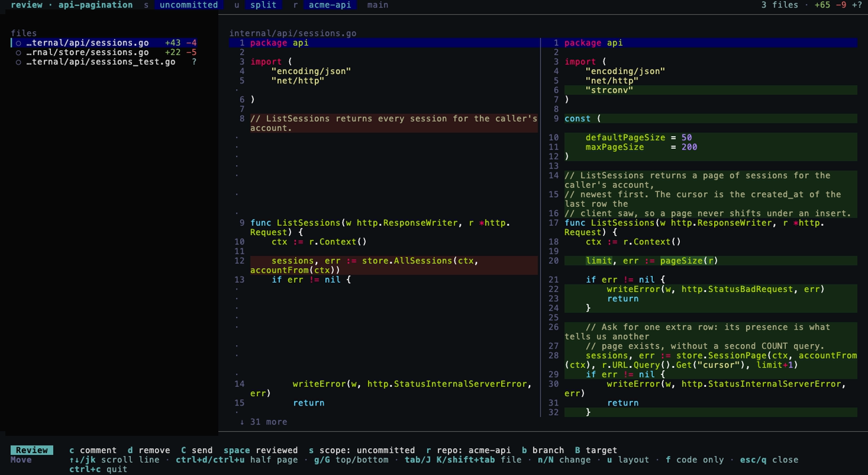Click the 'files' panel heading
Image resolution: width=868 pixels, height=475 pixels.
(24, 34)
